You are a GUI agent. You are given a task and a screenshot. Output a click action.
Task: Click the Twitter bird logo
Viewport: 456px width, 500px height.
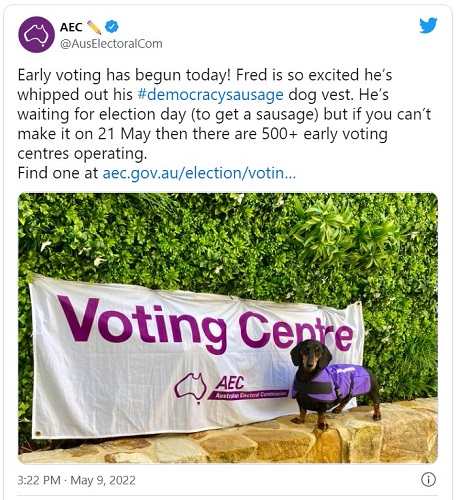coord(428,25)
